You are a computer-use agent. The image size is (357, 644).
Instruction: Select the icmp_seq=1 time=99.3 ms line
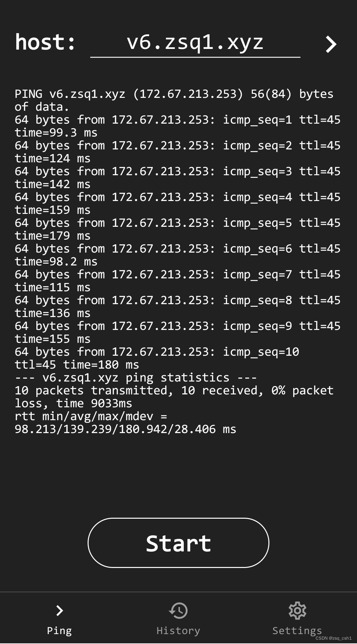(x=177, y=126)
